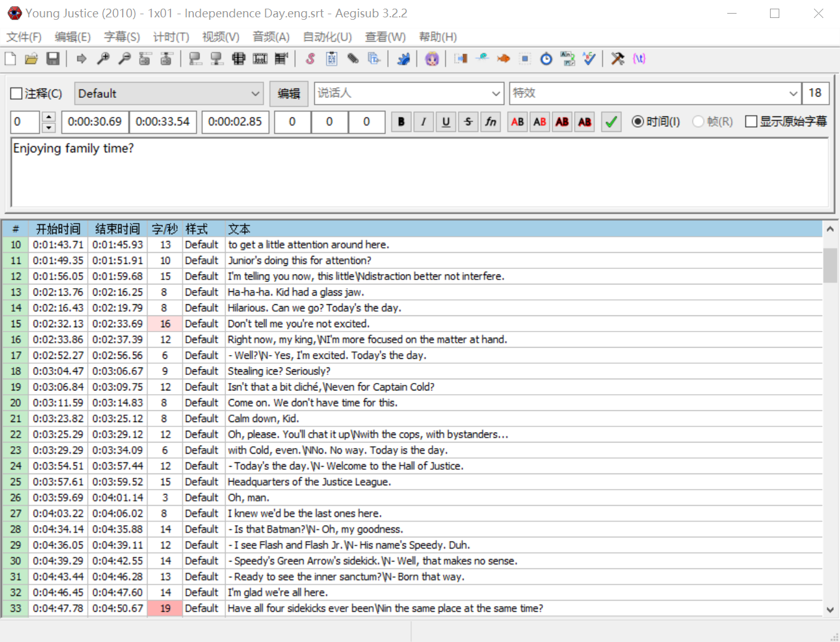The image size is (840, 642).
Task: Open the Styles Manager pink S icon
Action: pos(310,59)
